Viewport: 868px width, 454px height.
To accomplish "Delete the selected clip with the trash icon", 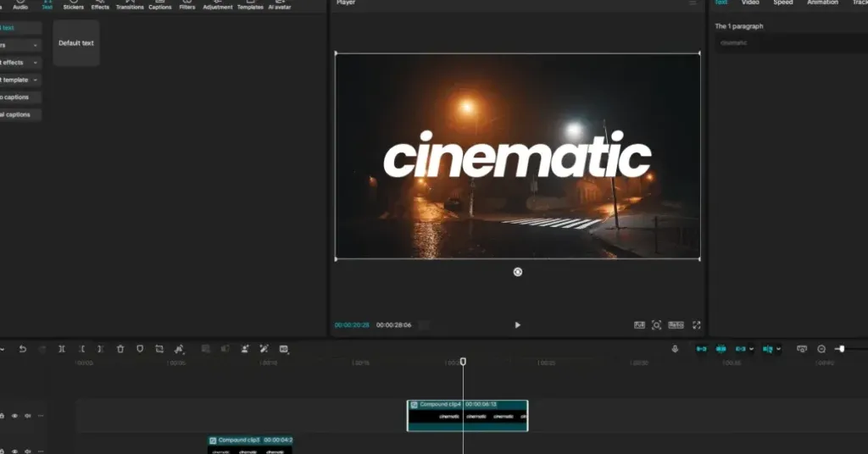I will [x=120, y=349].
